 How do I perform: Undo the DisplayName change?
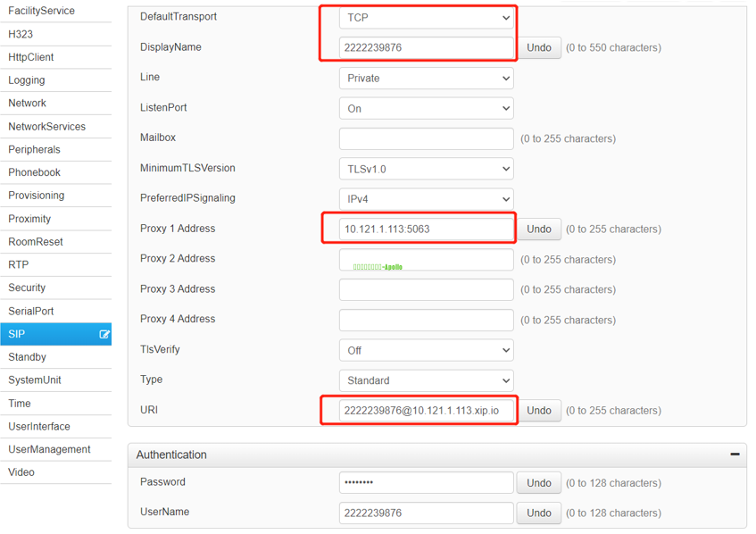pyautogui.click(x=538, y=47)
